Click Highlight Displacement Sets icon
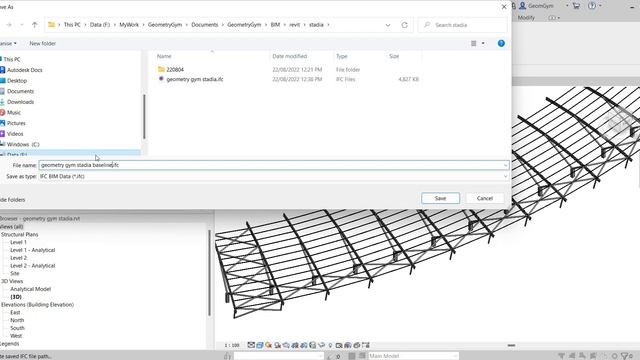640x360 pixels. [357, 345]
